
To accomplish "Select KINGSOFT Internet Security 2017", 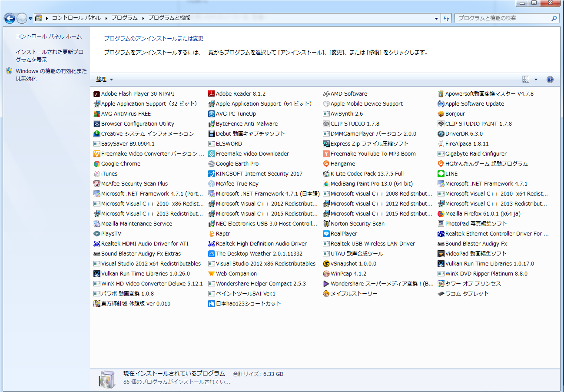I will (255, 174).
